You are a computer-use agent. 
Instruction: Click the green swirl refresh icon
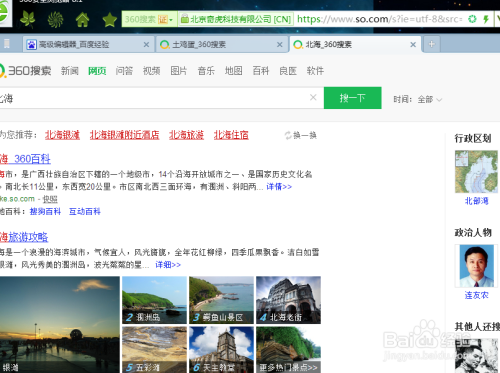[55, 19]
